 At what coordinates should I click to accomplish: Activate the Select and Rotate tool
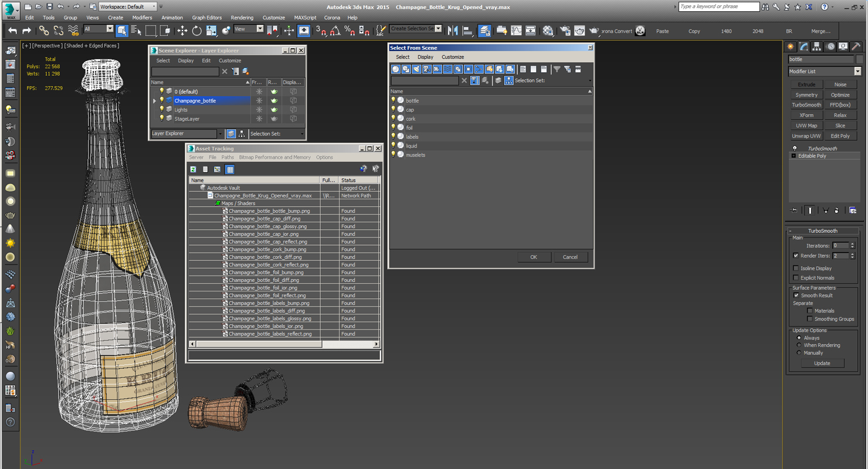[196, 30]
